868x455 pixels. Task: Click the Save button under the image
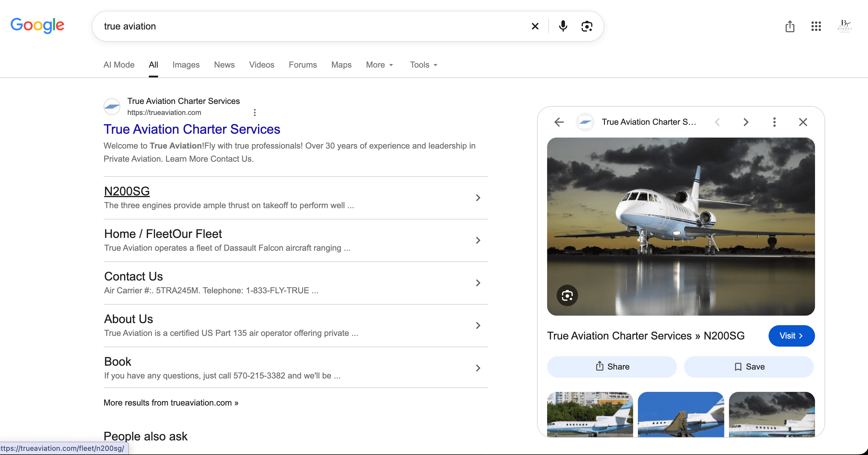coord(749,367)
